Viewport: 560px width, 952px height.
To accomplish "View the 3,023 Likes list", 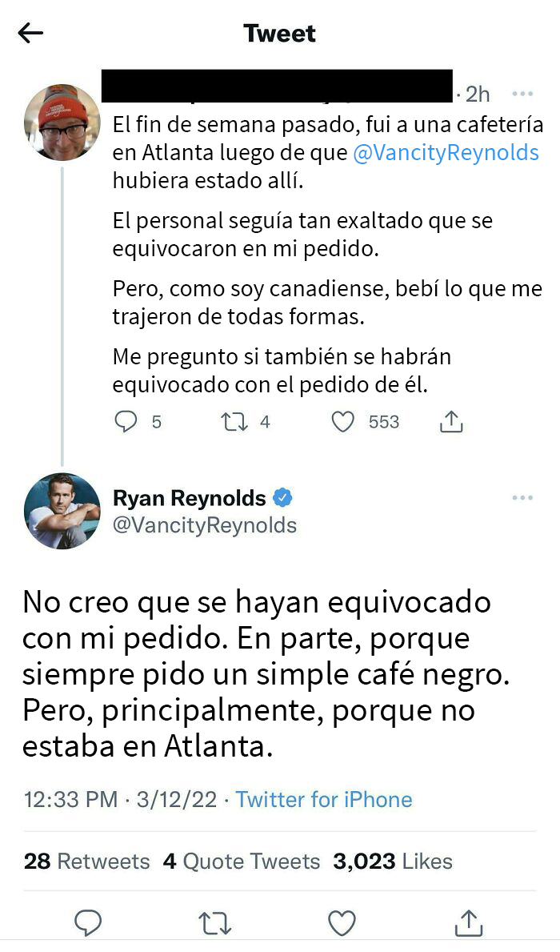I will coord(393,861).
